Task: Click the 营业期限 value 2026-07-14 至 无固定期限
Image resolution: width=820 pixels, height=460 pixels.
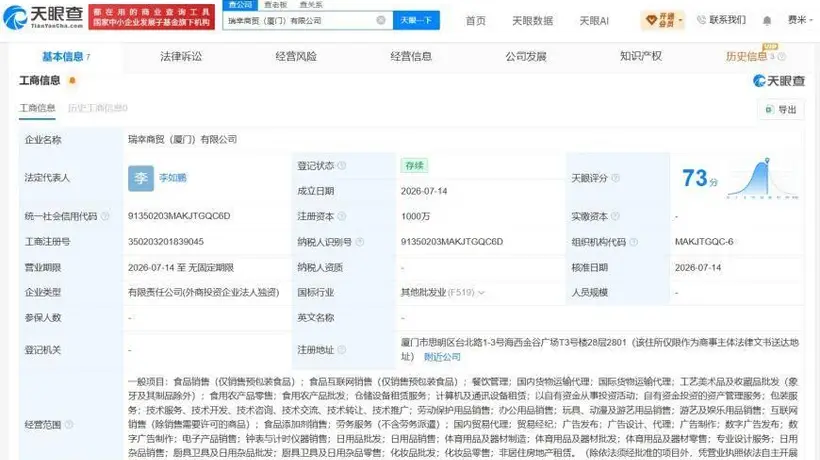Action: tap(181, 268)
